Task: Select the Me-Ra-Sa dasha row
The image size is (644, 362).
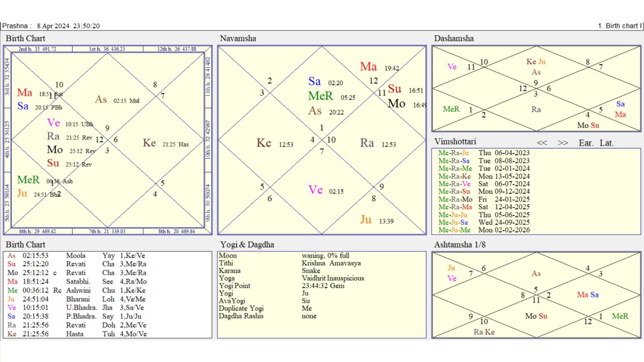Action: coord(484,160)
